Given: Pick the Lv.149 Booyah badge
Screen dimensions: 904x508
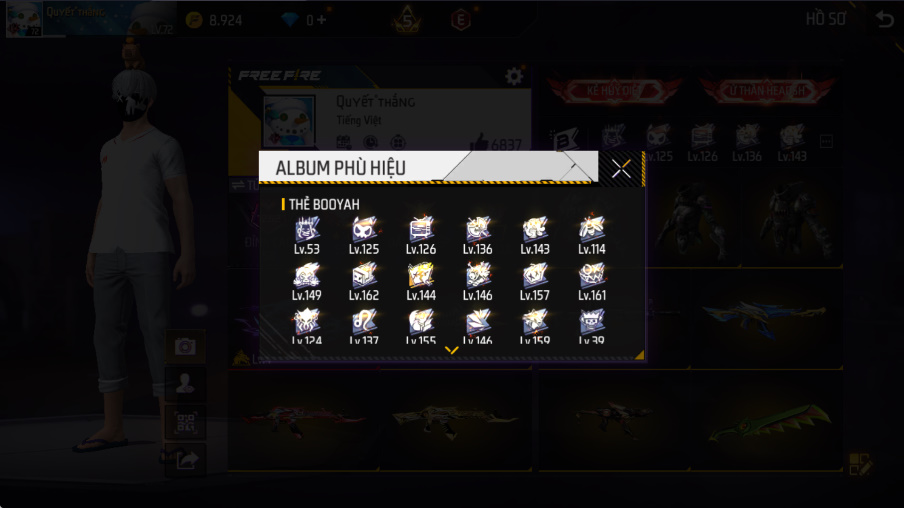Looking at the screenshot, I should click(x=307, y=281).
